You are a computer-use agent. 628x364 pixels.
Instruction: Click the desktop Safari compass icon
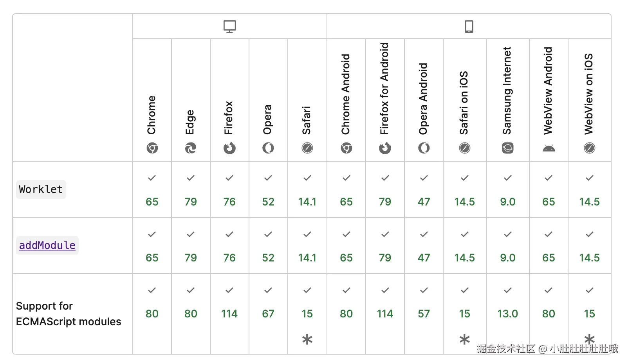pyautogui.click(x=307, y=148)
